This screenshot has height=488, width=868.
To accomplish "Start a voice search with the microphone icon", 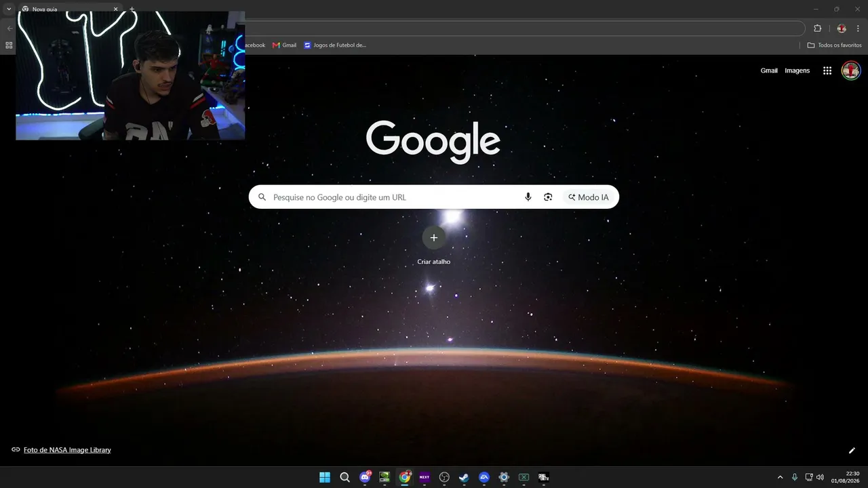I will pyautogui.click(x=528, y=197).
